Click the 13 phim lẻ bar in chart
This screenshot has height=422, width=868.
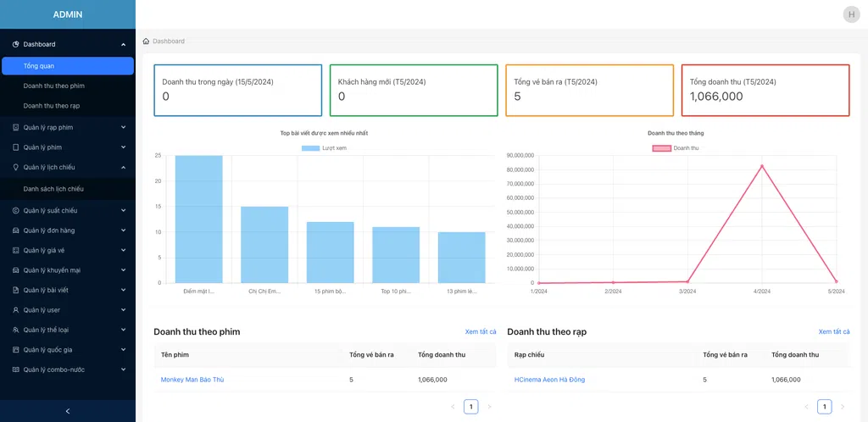(462, 258)
